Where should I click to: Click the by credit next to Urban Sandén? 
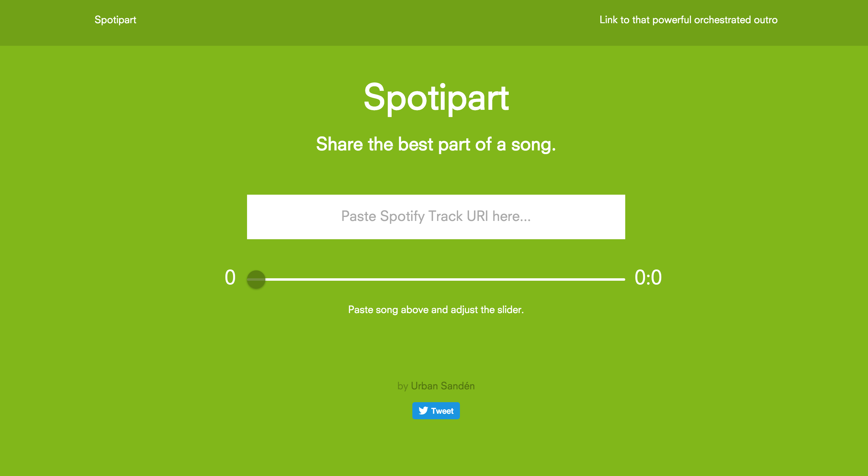(x=403, y=386)
